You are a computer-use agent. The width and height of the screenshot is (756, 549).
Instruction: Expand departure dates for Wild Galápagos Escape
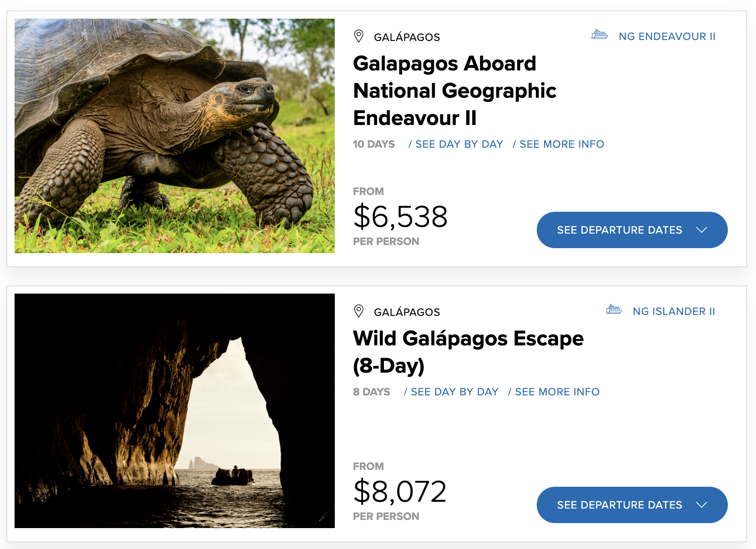pyautogui.click(x=632, y=504)
